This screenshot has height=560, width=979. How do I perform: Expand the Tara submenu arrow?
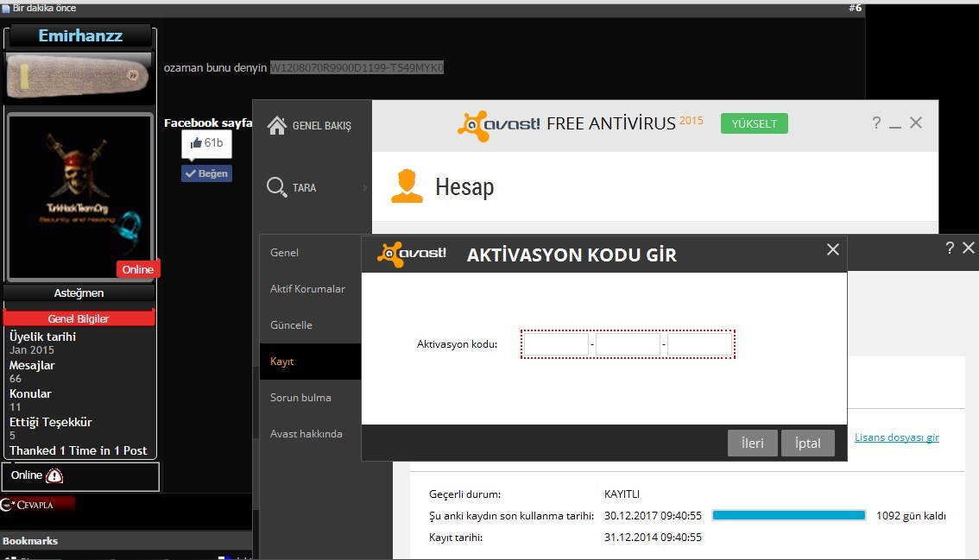(365, 187)
